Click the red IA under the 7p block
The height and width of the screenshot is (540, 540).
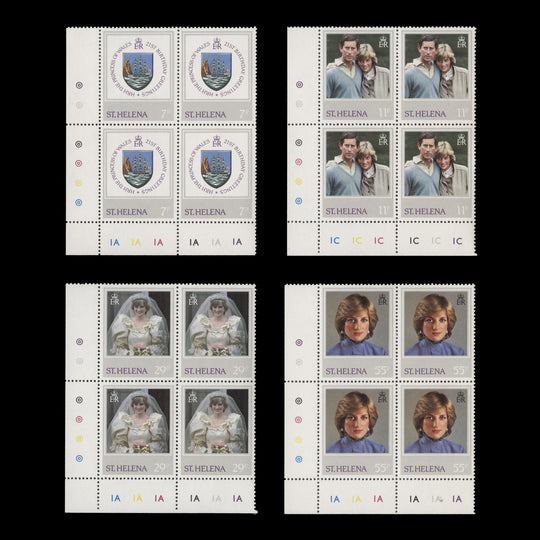[x=158, y=242]
